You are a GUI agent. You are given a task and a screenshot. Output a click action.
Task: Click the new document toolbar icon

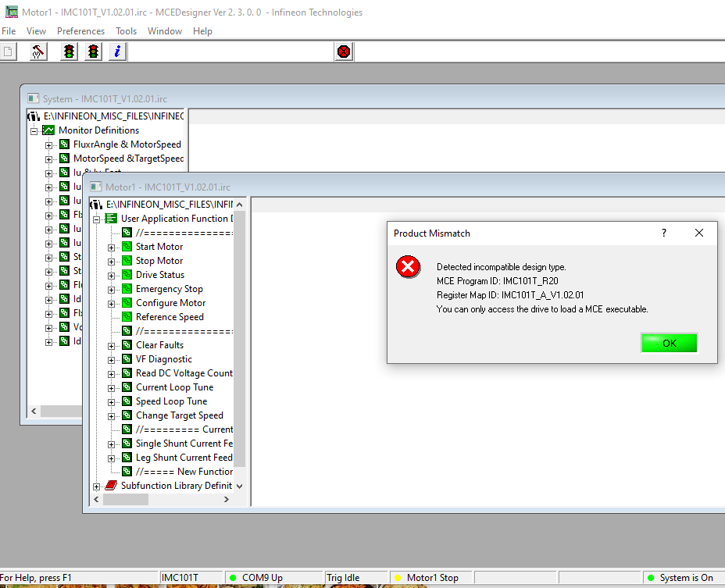click(9, 51)
